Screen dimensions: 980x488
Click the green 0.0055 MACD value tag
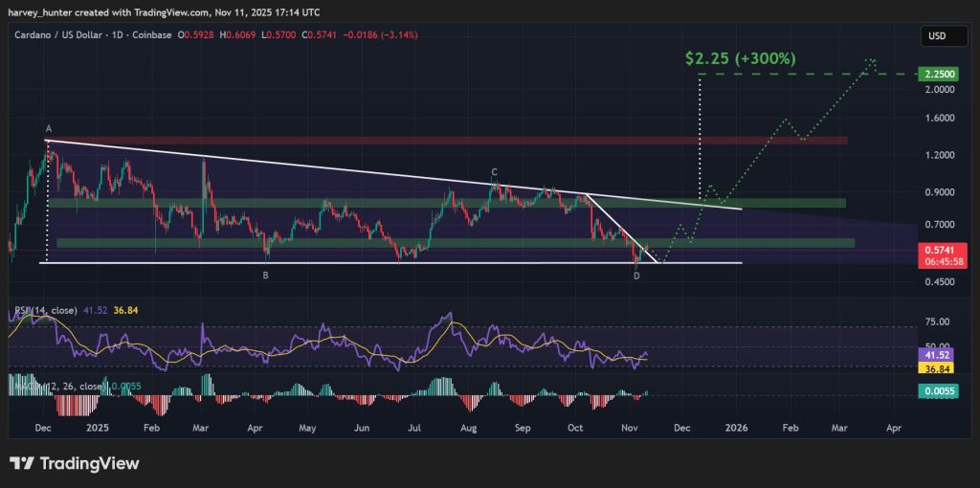934,390
